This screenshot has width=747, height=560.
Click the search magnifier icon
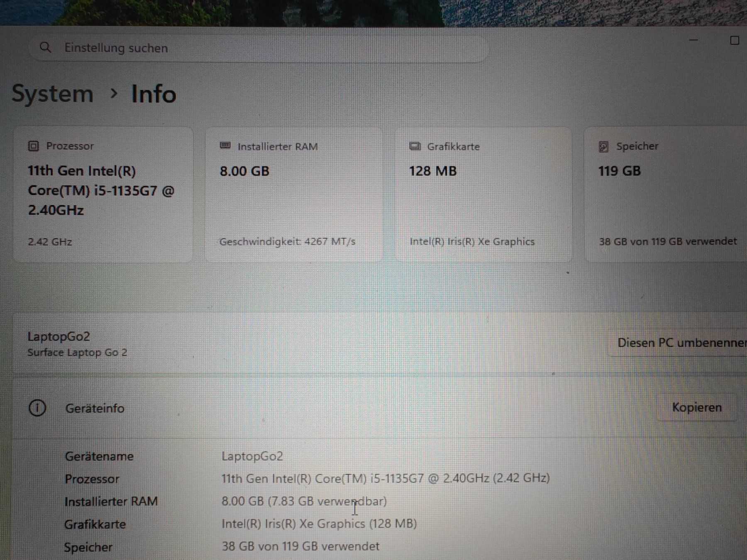point(45,47)
